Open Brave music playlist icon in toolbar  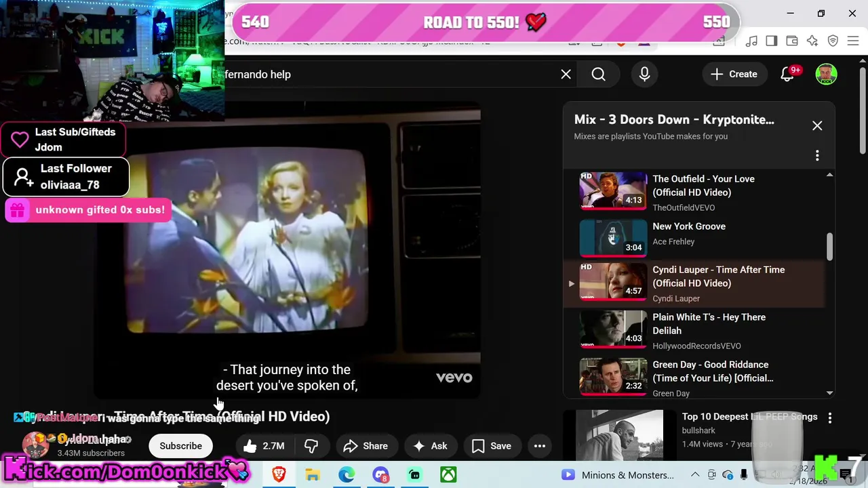click(x=751, y=41)
